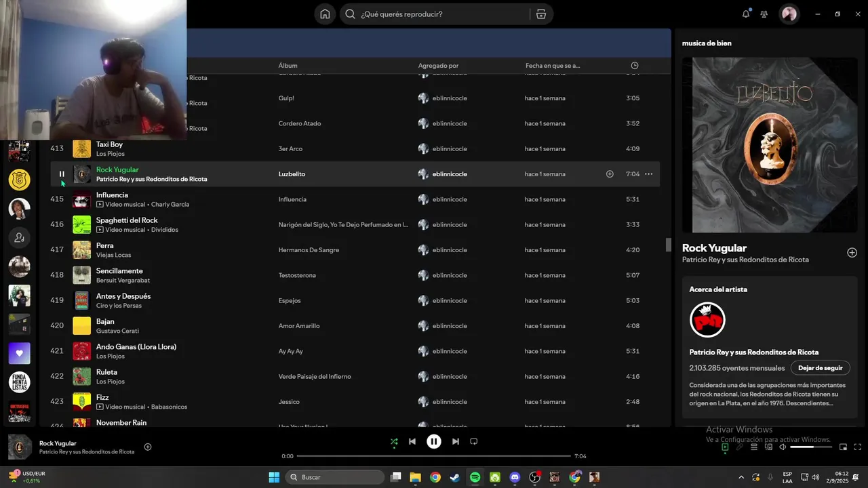Screen dimensions: 868x488
Task: Select the track Spaghetti del Rock
Action: [127, 220]
